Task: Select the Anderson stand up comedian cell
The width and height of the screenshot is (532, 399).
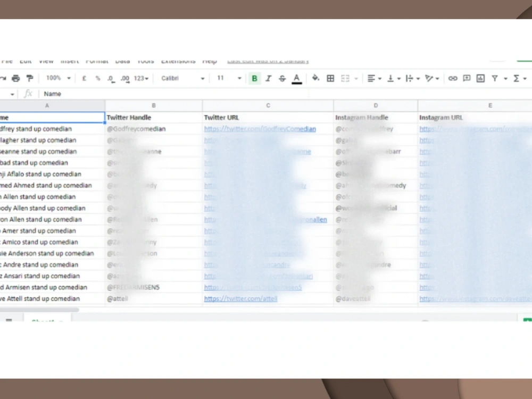Action: click(x=52, y=253)
